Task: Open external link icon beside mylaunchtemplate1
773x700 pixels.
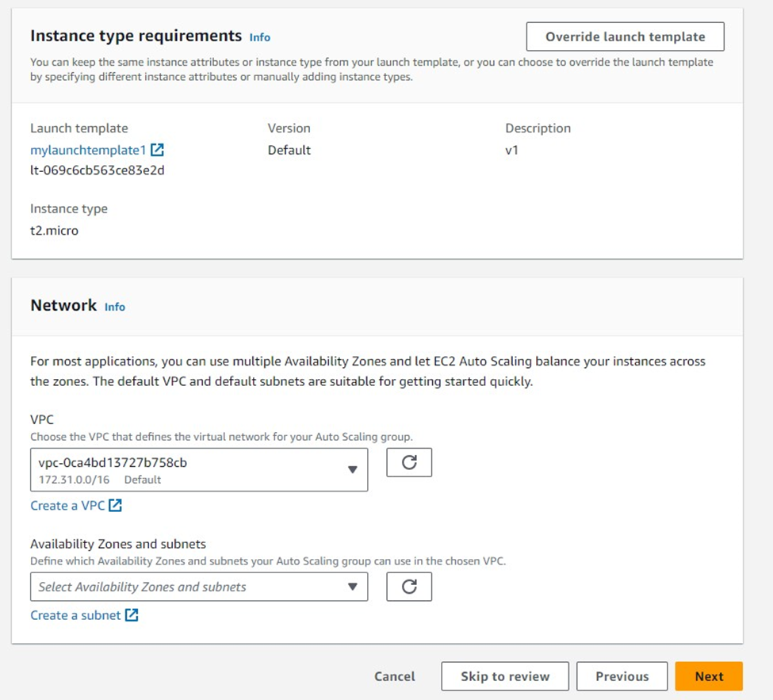Action: tap(157, 150)
